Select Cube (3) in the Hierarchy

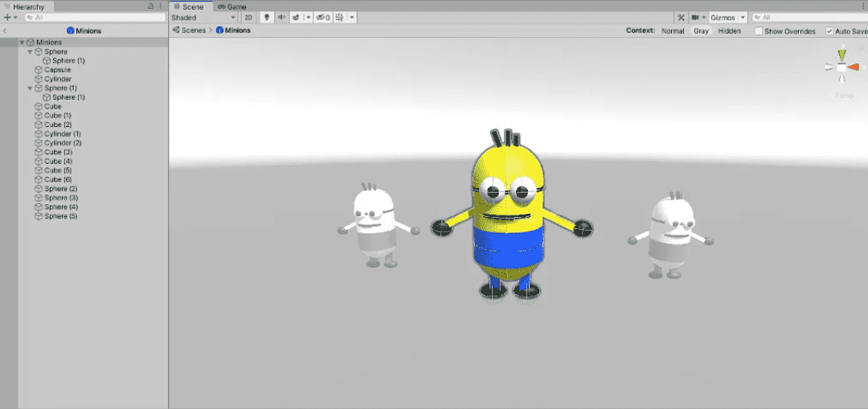tap(58, 152)
